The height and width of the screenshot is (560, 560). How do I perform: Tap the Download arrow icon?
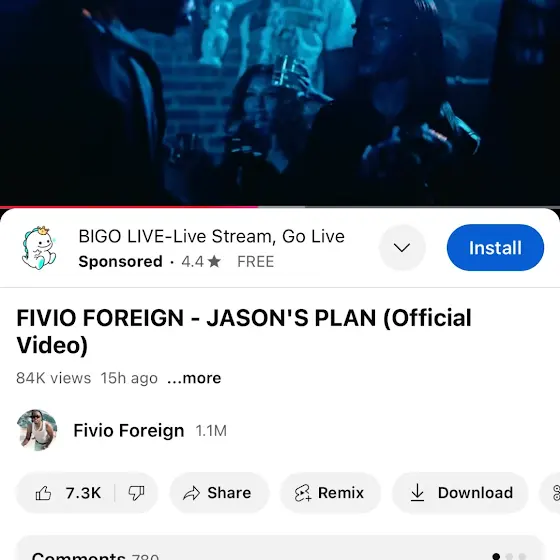pos(417,493)
